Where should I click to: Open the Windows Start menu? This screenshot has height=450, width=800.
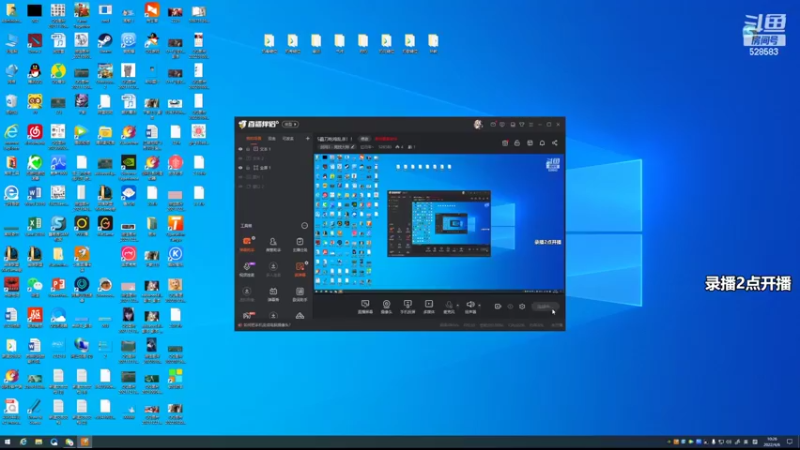click(7, 442)
